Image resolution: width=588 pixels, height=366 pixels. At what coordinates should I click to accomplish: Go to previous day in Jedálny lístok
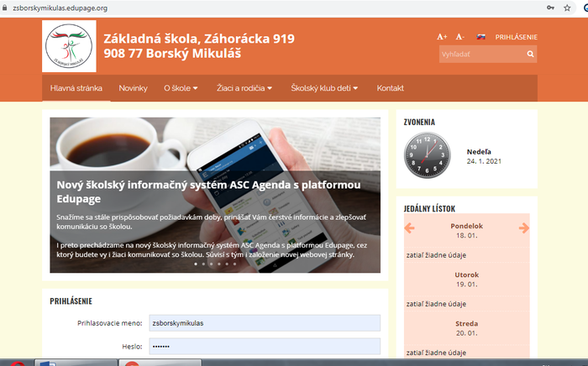pos(410,228)
